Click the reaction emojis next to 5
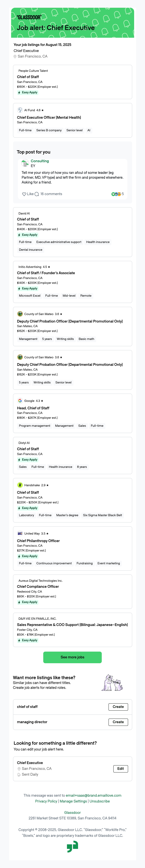Screen dimensions: 145x868 pos(116,194)
